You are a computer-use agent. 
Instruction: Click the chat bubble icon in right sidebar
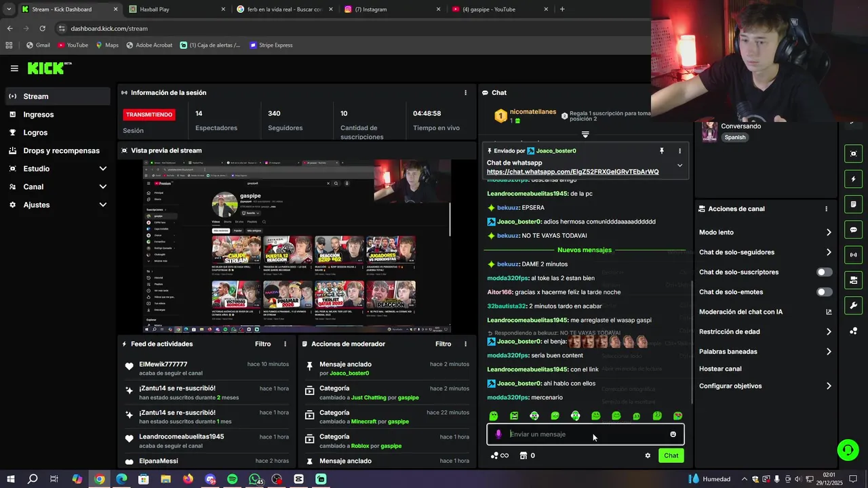point(853,230)
